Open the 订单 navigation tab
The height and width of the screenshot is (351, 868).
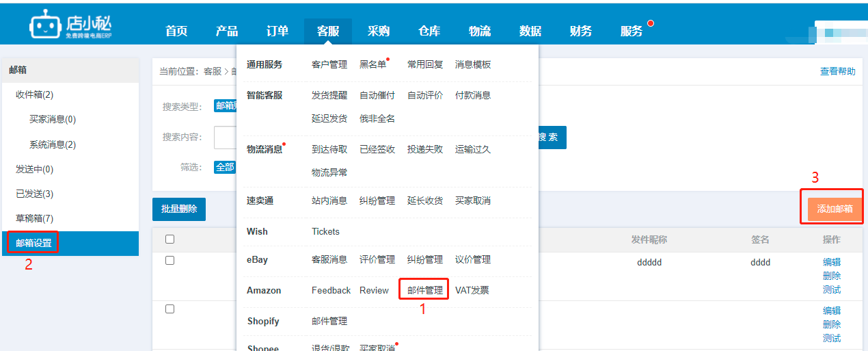(277, 31)
